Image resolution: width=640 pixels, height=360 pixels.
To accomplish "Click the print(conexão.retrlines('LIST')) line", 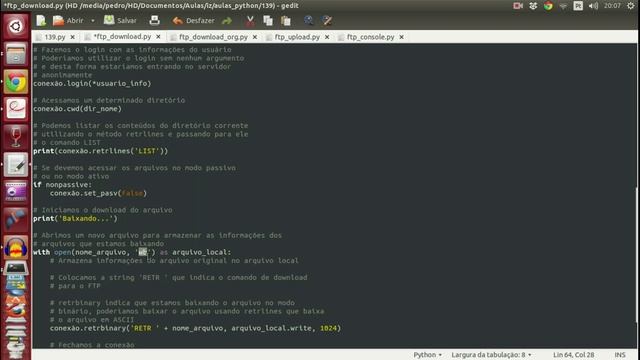I will pyautogui.click(x=100, y=151).
